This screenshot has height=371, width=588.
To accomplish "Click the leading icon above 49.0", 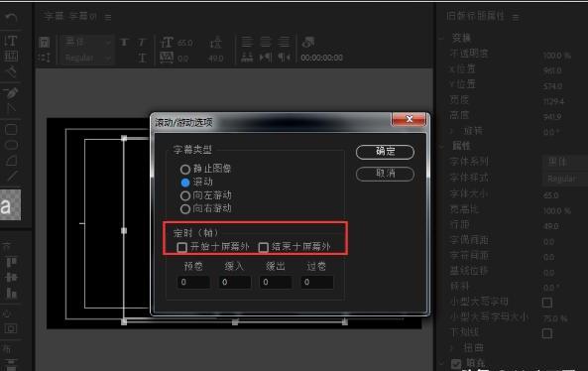I will [215, 43].
